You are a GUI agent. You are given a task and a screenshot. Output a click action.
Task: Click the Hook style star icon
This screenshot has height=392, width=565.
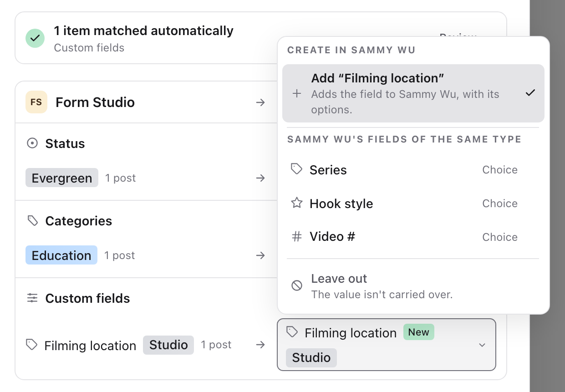pos(297,203)
